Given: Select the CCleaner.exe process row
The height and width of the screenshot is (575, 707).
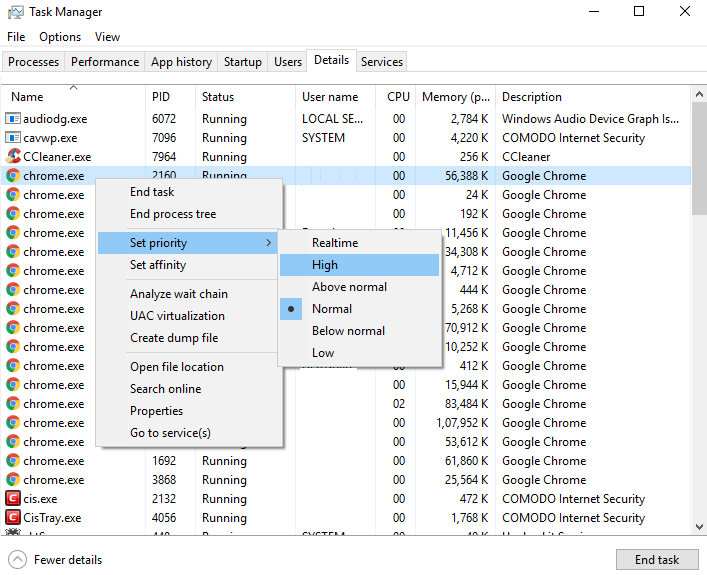Looking at the screenshot, I should (345, 156).
